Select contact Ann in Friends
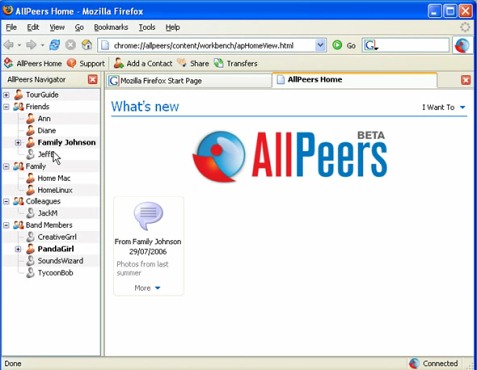This screenshot has height=370, width=477. (44, 118)
